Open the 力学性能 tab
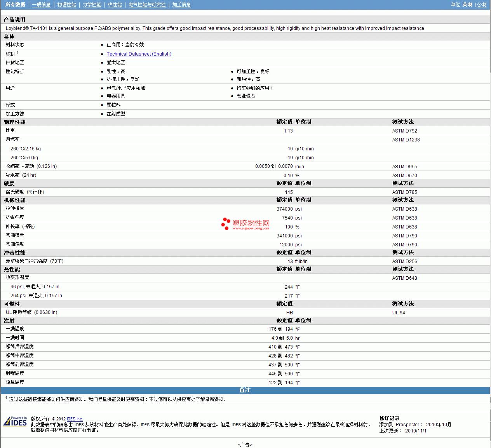Image resolution: width=491 pixels, height=448 pixels. point(92,5)
